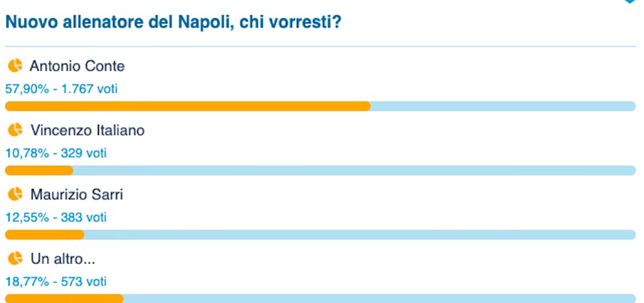Click the '12,55% - 383 voti' result text
Screen dimensions: 644x303
pyautogui.click(x=56, y=218)
